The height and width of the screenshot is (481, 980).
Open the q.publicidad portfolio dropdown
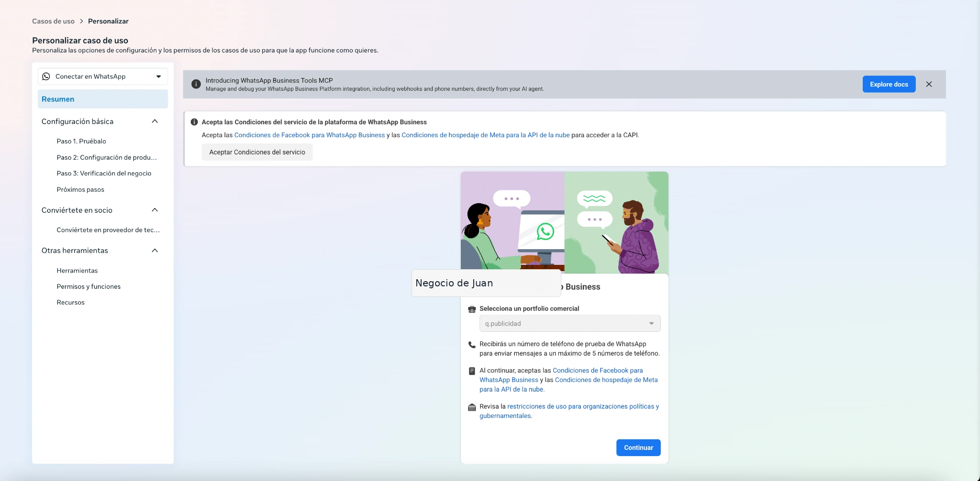coord(570,323)
